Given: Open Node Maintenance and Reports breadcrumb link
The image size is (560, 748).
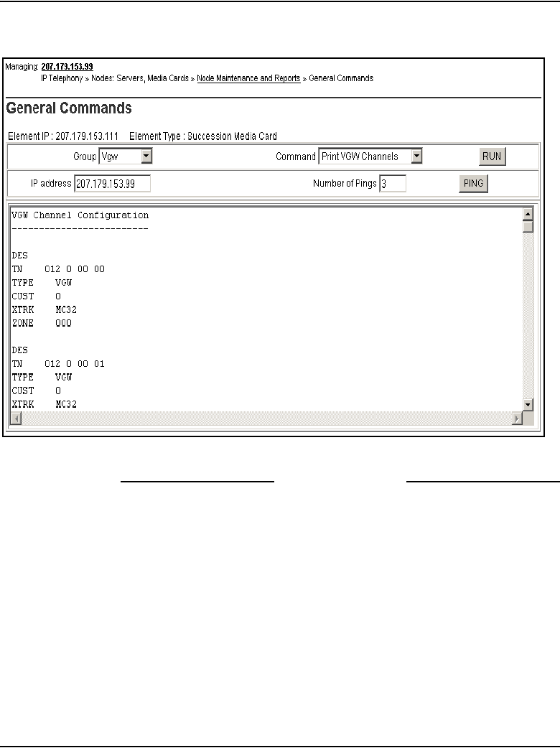Looking at the screenshot, I should 248,78.
